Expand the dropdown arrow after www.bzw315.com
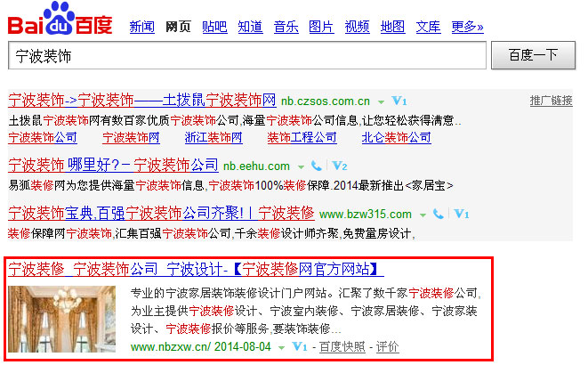The height and width of the screenshot is (365, 588). point(423,215)
